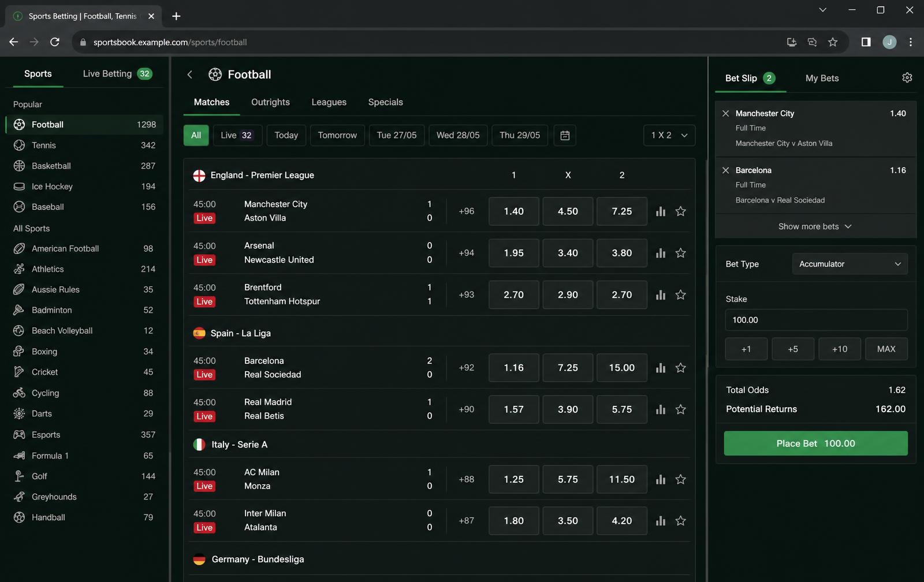The height and width of the screenshot is (582, 924).
Task: View stats for Manchester City match
Action: click(661, 211)
